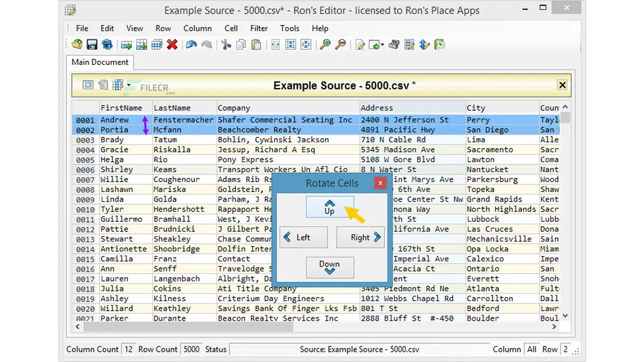Open the dropdown arrow beside export icon
This screenshot has height=362, width=644.
click(x=382, y=45)
